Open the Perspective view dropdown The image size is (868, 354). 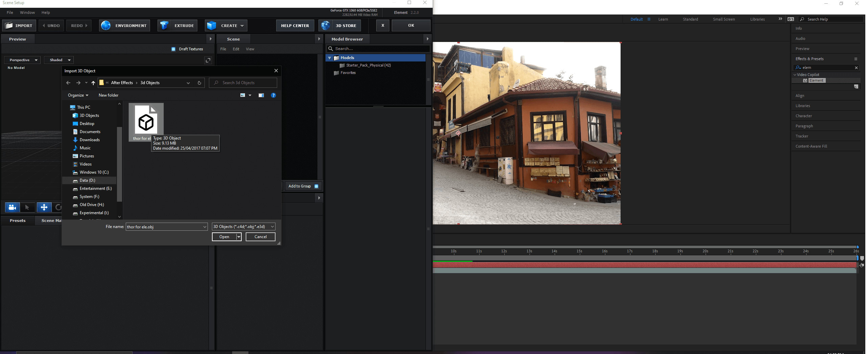22,60
